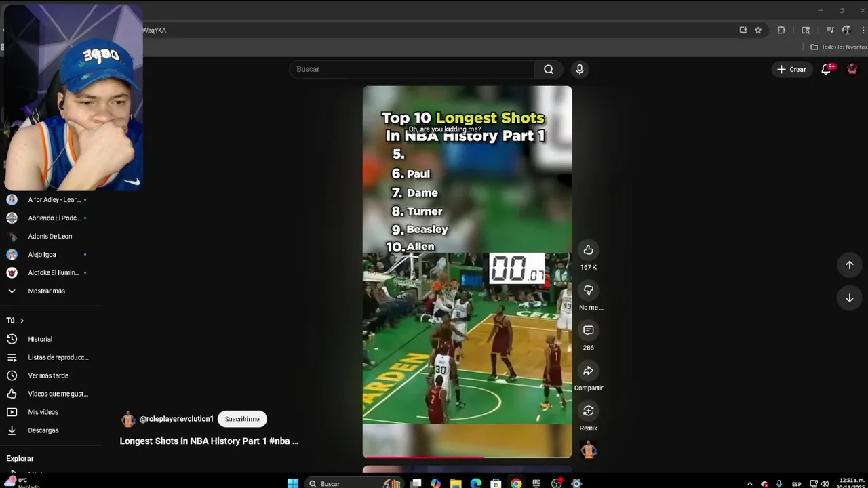Open Adonis De Leon subscription
Image resolution: width=868 pixels, height=488 pixels.
point(50,237)
